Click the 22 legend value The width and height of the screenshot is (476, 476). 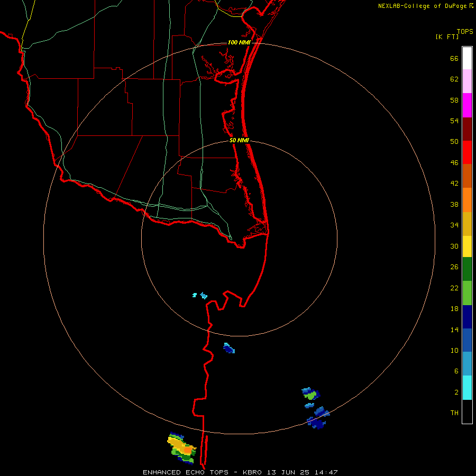click(454, 288)
